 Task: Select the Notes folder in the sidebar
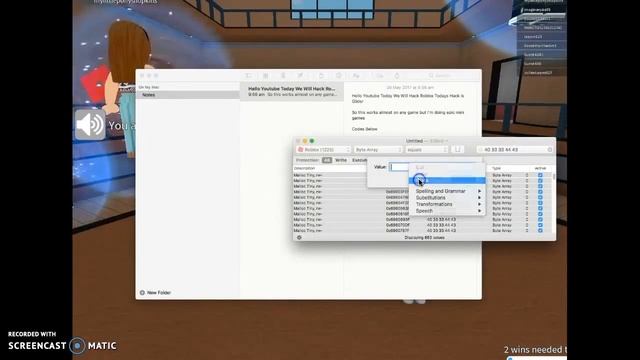(188, 95)
